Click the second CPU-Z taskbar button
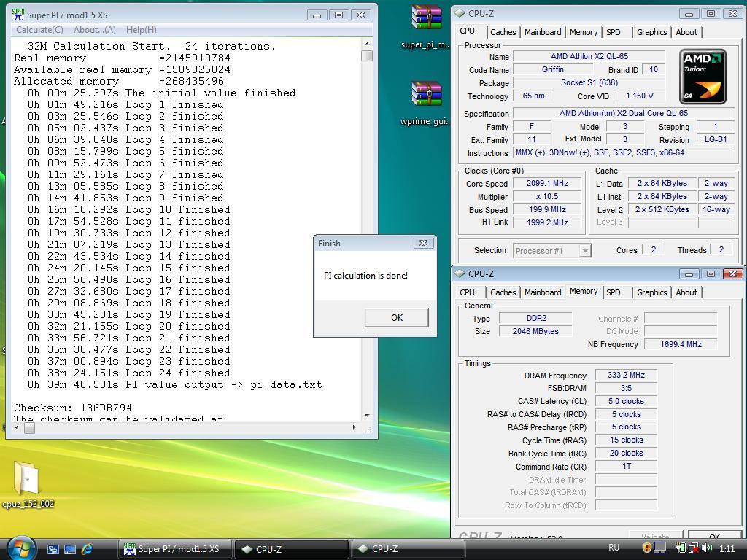Image resolution: width=747 pixels, height=560 pixels. click(408, 549)
